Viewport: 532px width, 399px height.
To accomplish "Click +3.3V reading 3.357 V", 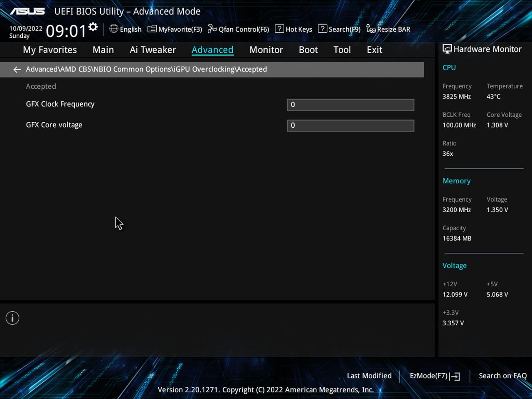I will [x=453, y=323].
